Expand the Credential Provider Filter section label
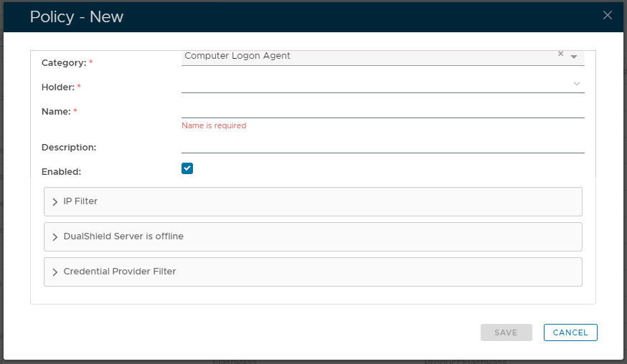This screenshot has height=364, width=627. [x=120, y=272]
